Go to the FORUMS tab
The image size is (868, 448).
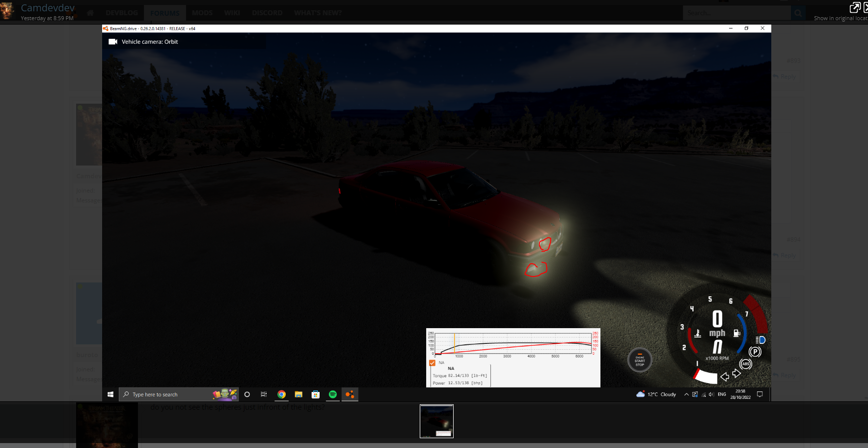pos(165,13)
